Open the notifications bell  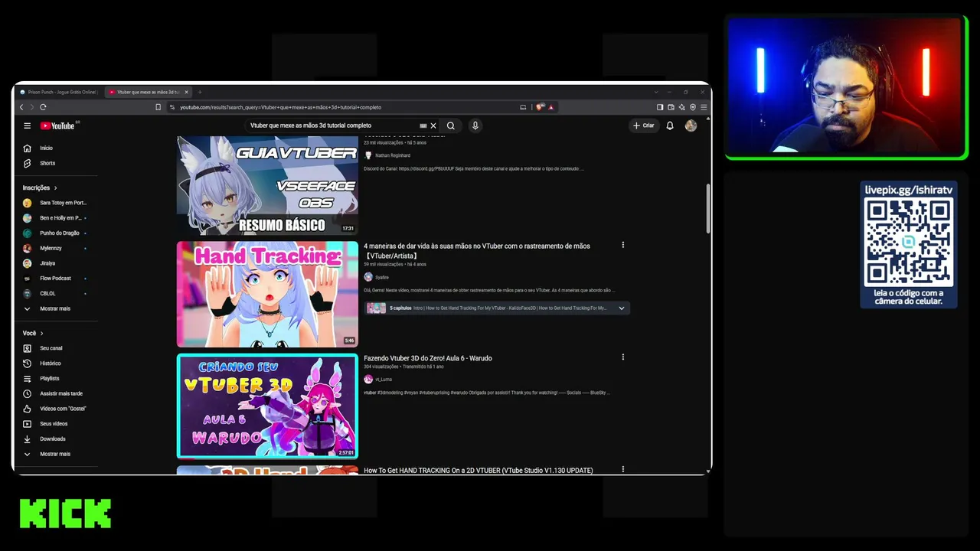coord(670,126)
